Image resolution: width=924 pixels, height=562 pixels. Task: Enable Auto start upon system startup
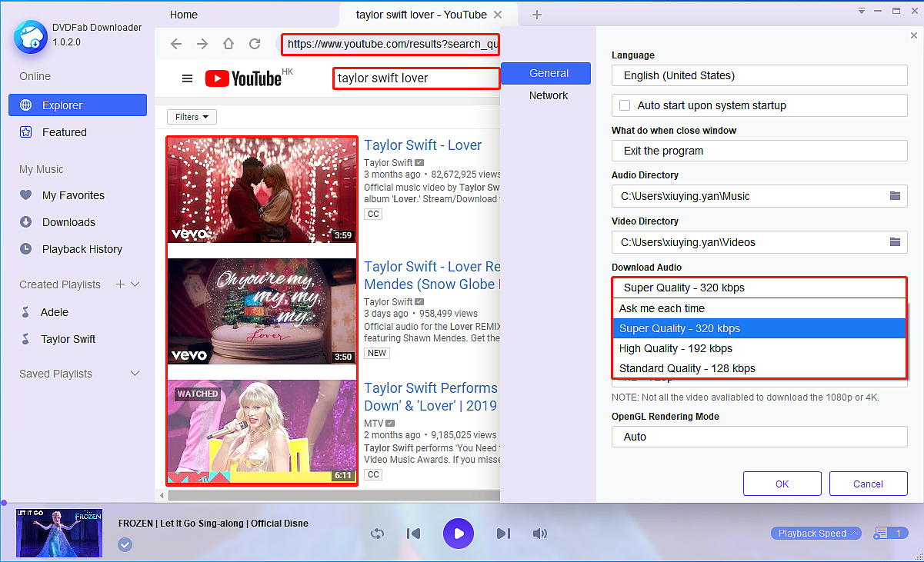[625, 105]
